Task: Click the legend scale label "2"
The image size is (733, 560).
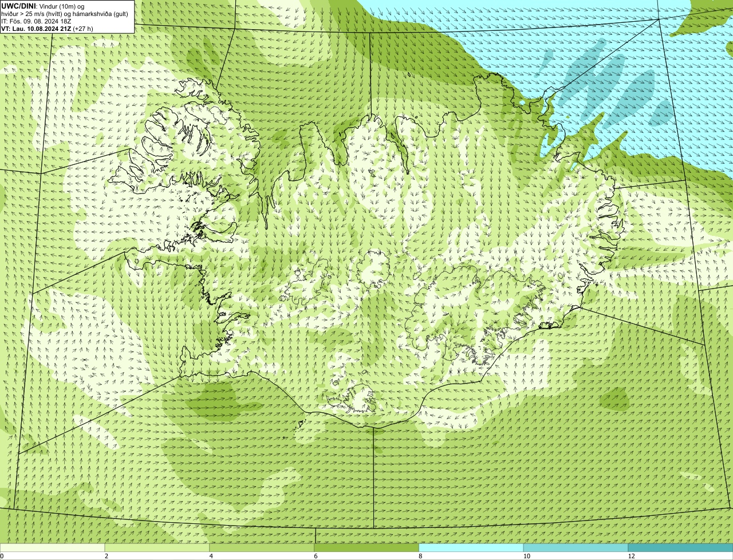Action: click(107, 556)
